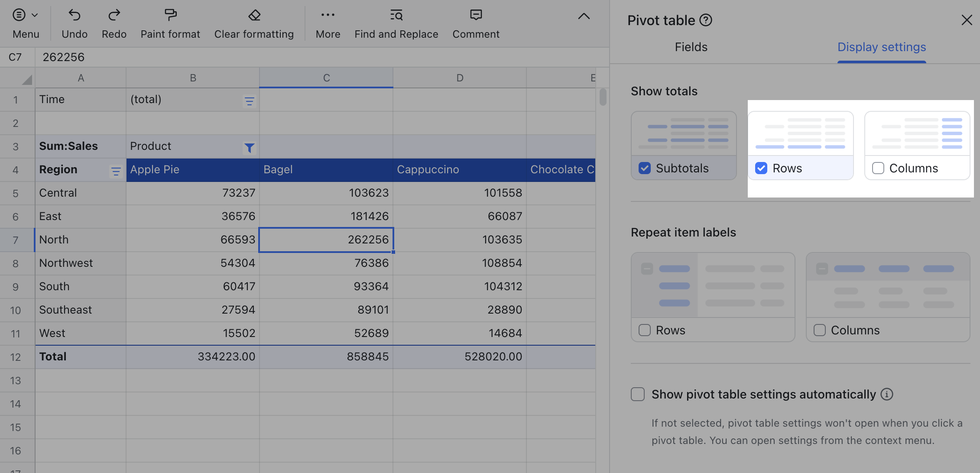Click the info icon beside settings automatically option
This screenshot has height=473, width=980.
click(887, 394)
